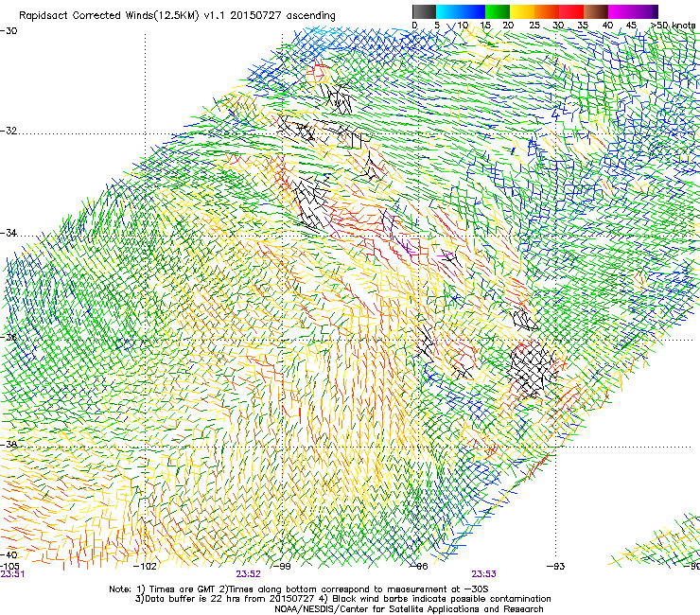Click the yellow 20–25 knots legend swatch

[522, 11]
